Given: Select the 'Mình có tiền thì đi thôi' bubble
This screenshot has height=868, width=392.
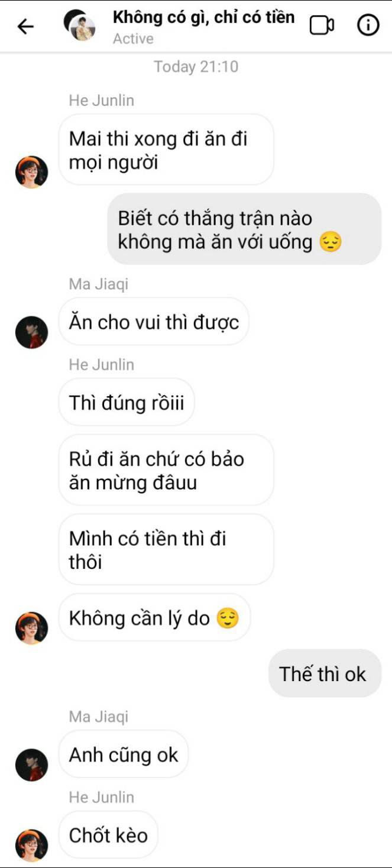Looking at the screenshot, I should click(x=166, y=549).
